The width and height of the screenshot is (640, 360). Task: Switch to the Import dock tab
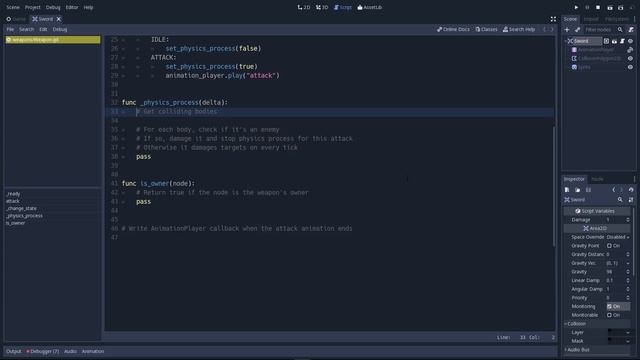(591, 19)
